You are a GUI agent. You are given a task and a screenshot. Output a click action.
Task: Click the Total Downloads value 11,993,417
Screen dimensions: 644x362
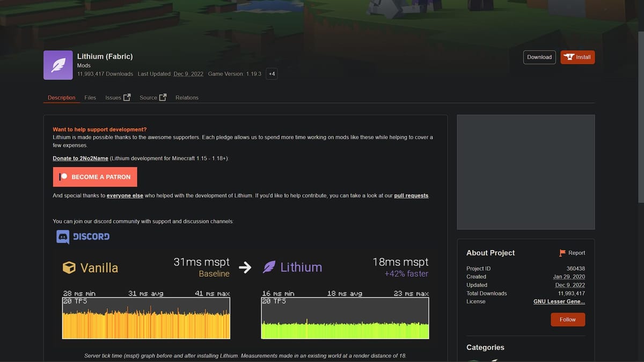[x=572, y=293]
